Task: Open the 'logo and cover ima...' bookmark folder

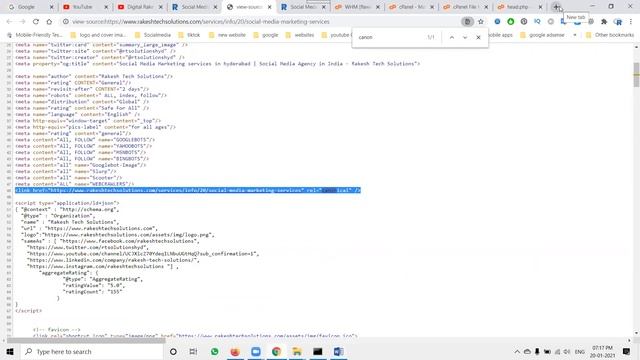Action: tap(99, 35)
